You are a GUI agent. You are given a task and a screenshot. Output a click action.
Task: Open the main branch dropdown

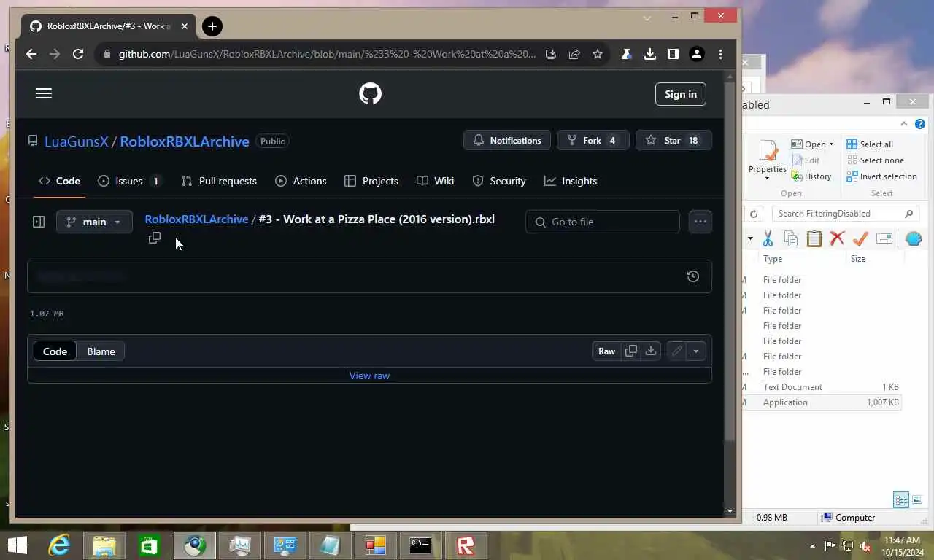tap(94, 222)
